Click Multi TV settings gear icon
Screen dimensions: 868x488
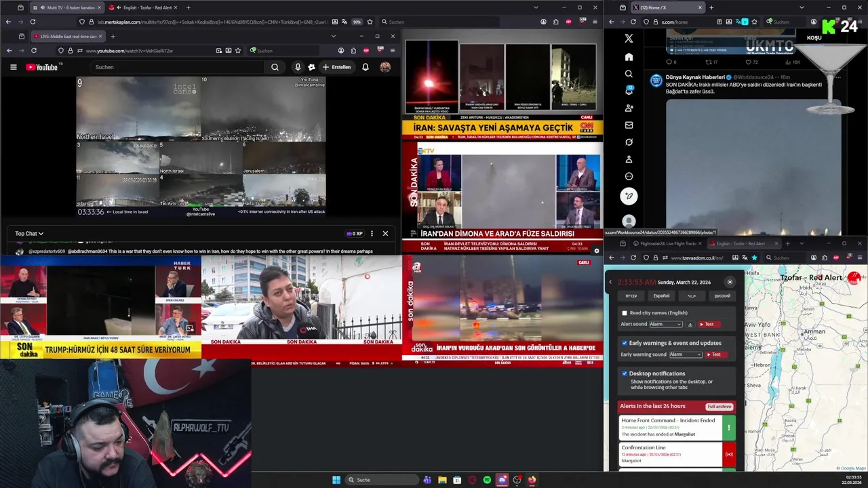pos(596,251)
